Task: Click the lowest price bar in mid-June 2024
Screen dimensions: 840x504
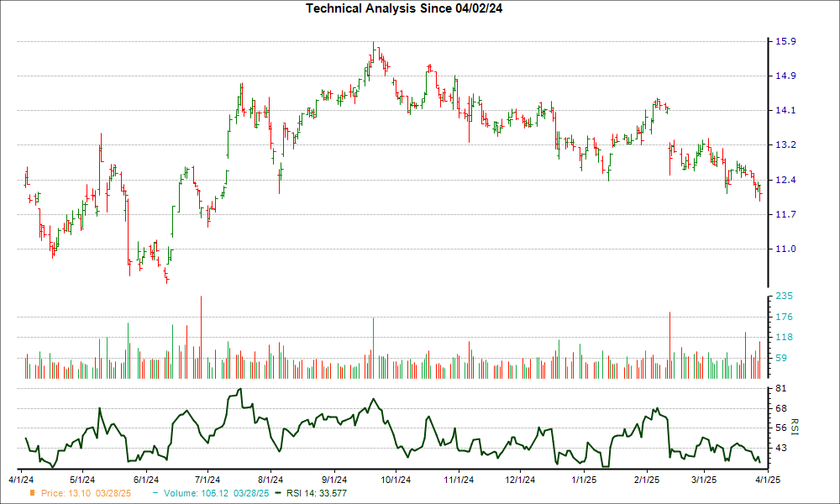Action: pyautogui.click(x=167, y=280)
